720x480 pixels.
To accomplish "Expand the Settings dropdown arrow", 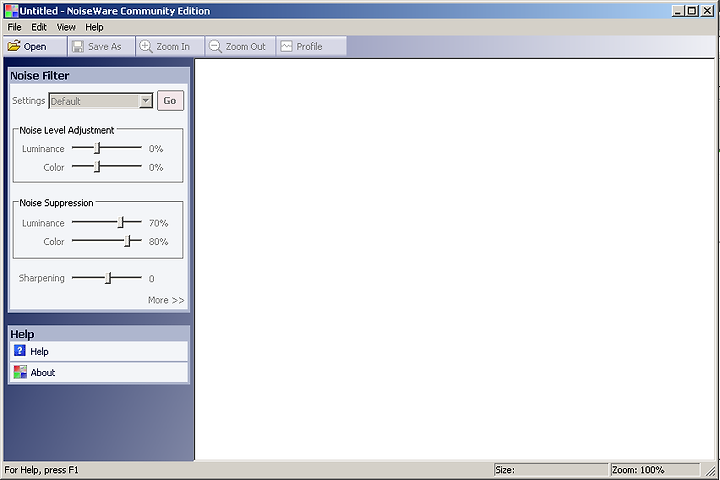I will point(146,101).
